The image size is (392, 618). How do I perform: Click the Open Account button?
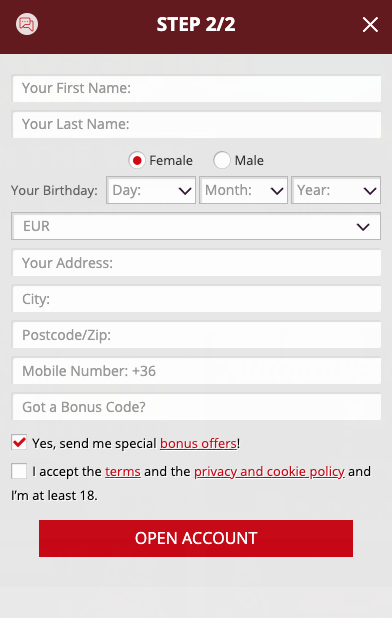(x=196, y=538)
